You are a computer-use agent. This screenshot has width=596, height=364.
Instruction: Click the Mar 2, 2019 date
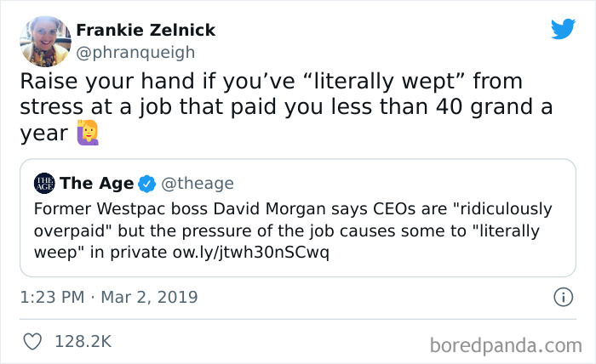[150, 298]
